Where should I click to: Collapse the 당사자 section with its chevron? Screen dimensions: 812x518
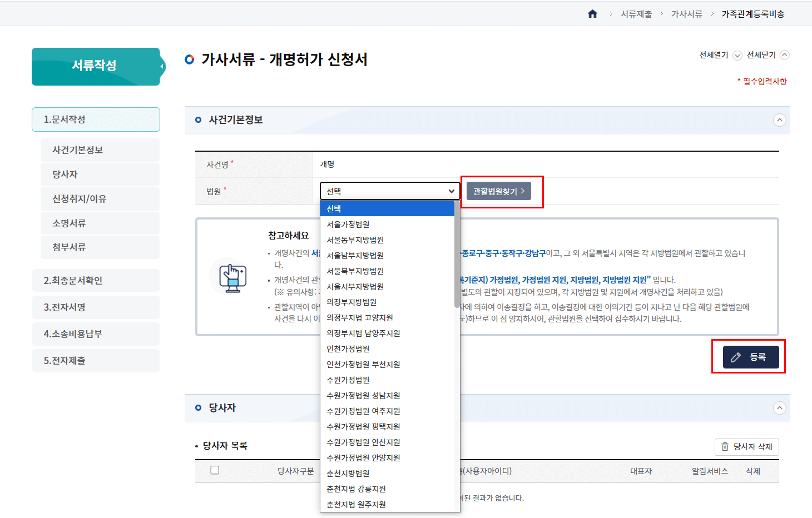click(780, 408)
